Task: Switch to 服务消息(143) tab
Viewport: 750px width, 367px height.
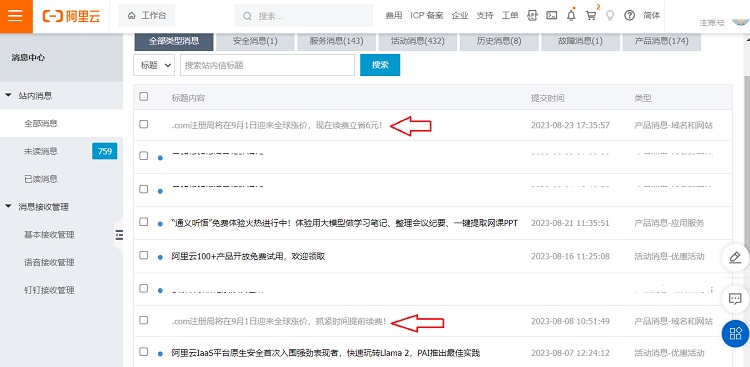Action: 336,41
